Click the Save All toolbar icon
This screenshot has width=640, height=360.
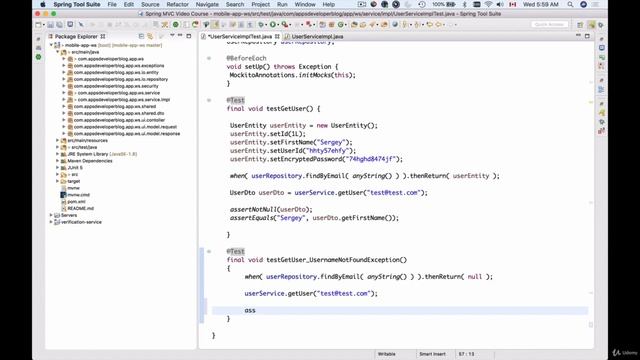(x=60, y=25)
